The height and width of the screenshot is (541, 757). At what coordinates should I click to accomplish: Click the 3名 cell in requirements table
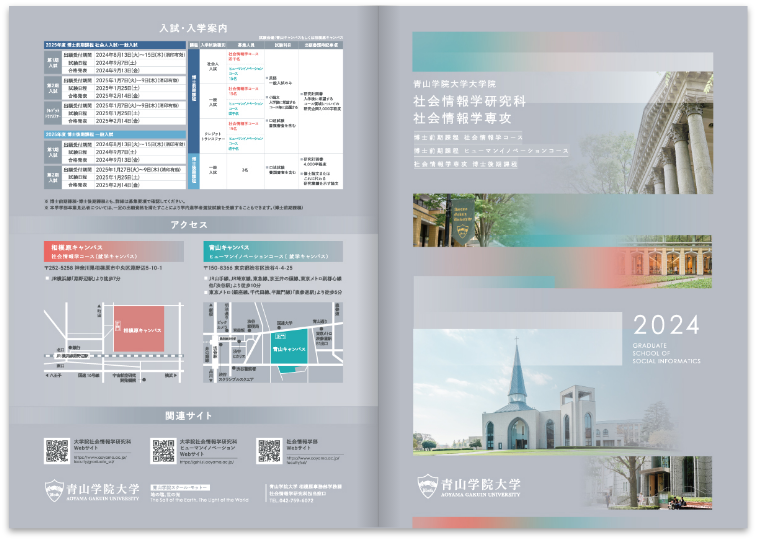245,170
